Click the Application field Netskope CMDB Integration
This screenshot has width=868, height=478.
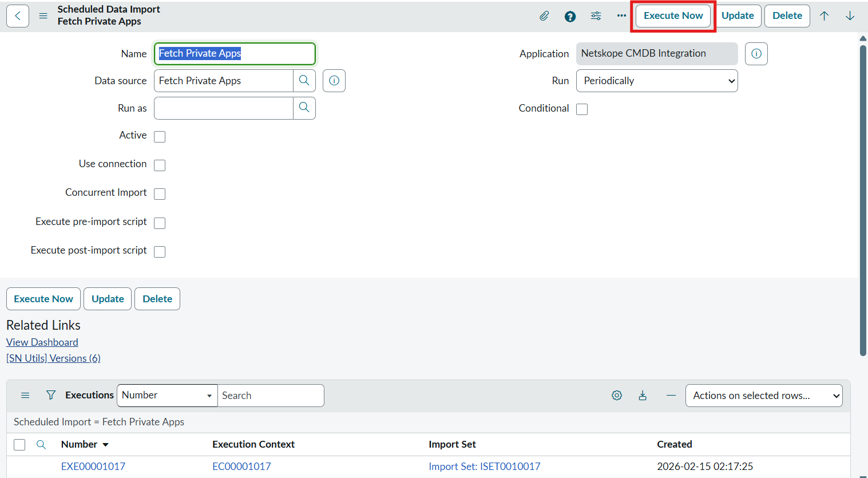(657, 54)
